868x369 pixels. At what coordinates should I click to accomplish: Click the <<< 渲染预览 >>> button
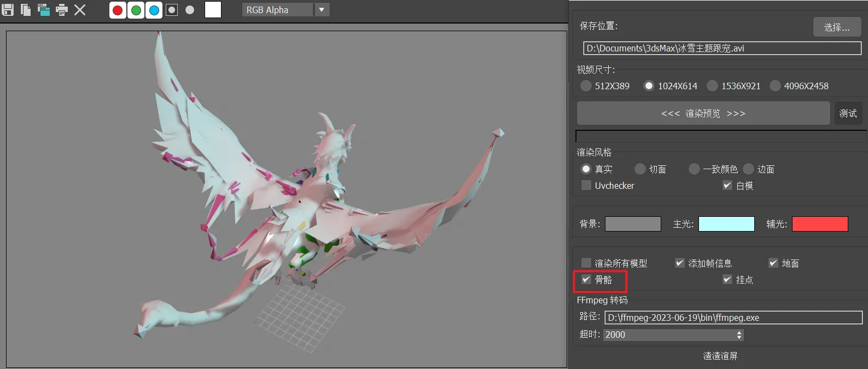(x=703, y=113)
